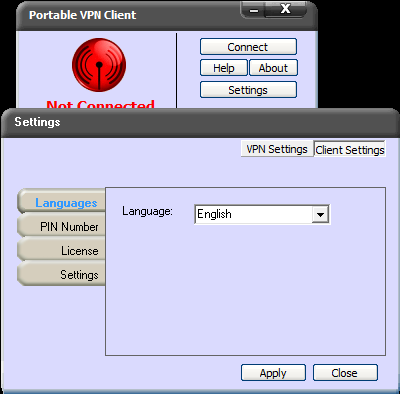
Task: Select the Client Settings tab
Action: 350,149
